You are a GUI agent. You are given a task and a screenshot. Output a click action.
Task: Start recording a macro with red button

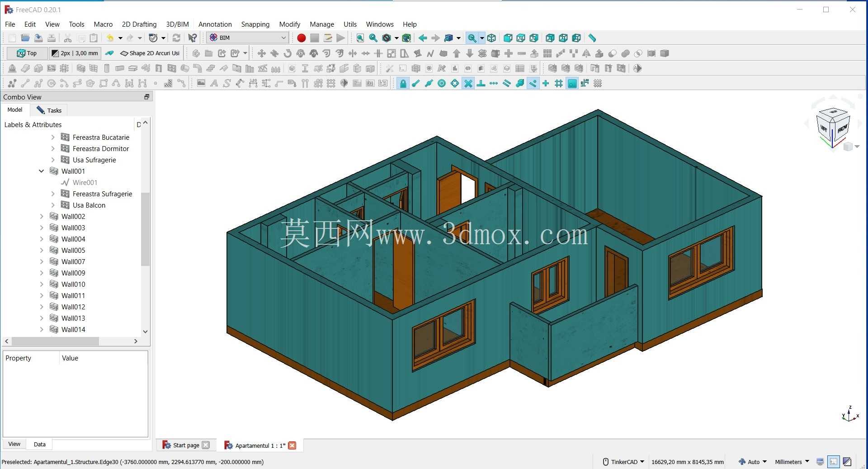[x=301, y=38]
